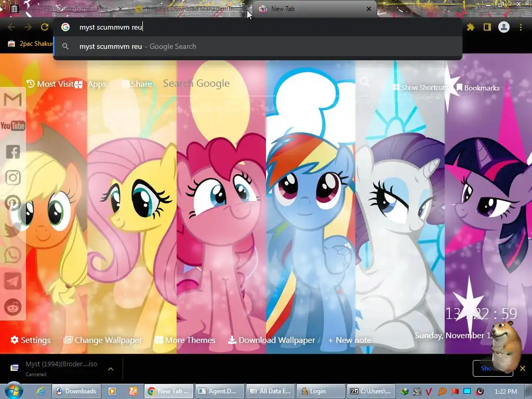Open Reddit shortcut in left sidebar

[x=13, y=307]
